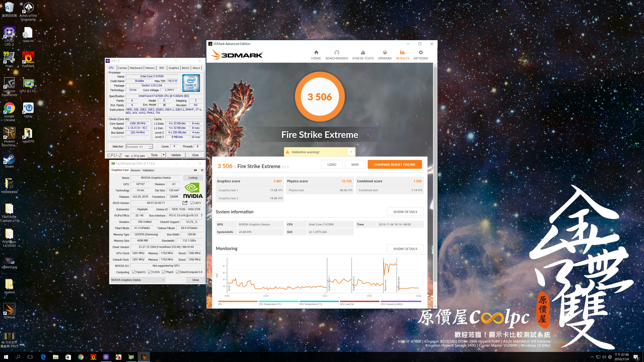Open STRESS TESTS in 3DMark
644x362 pixels.
pos(363,55)
